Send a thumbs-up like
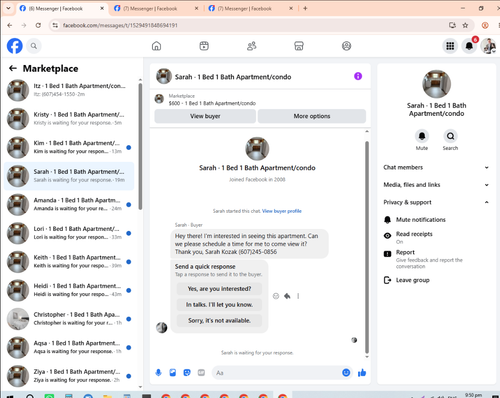 362,373
